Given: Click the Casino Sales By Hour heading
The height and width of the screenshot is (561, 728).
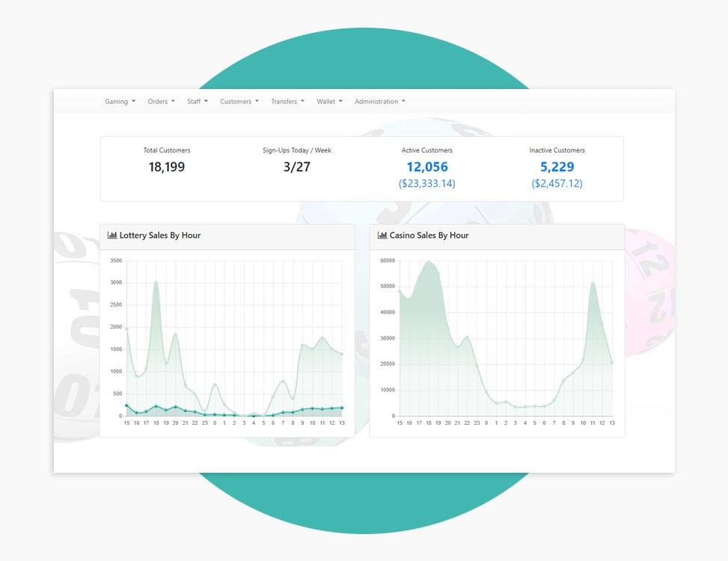Looking at the screenshot, I should (429, 236).
